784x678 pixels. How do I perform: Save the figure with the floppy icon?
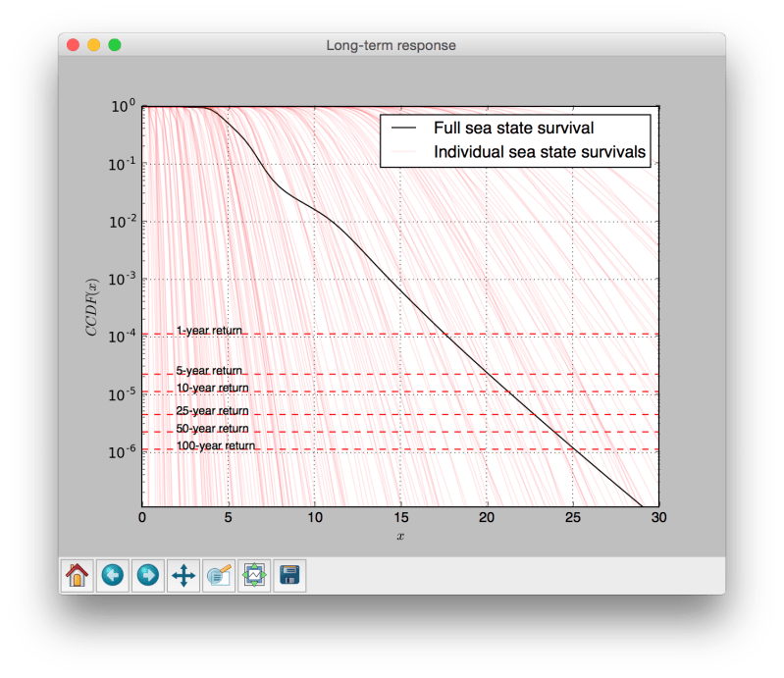[290, 576]
